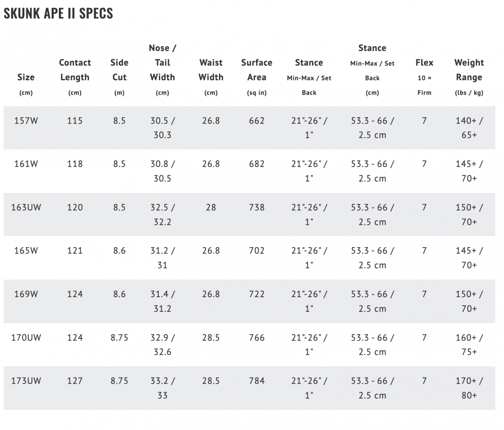Click the Skunk Ape II Specs heading
This screenshot has height=430, width=504.
point(58,13)
